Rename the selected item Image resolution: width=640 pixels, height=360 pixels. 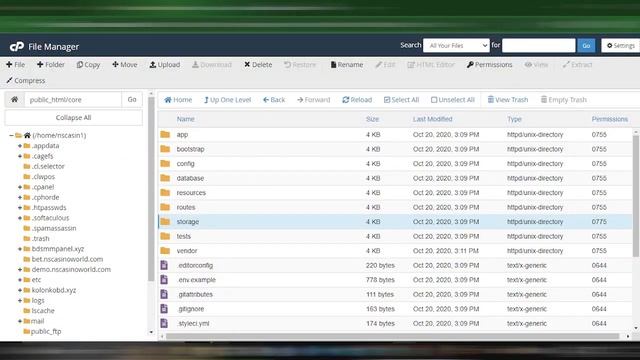coord(347,64)
